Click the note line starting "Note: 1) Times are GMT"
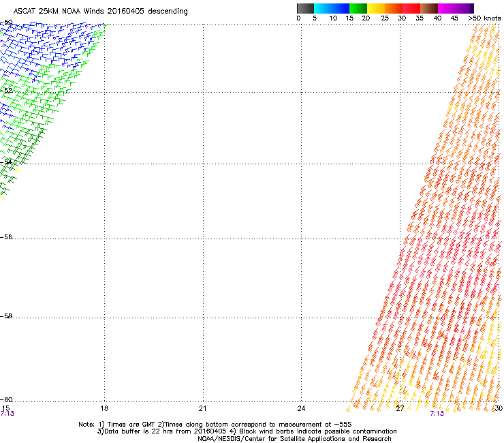Screen dimensions: 504x443 point(215,425)
